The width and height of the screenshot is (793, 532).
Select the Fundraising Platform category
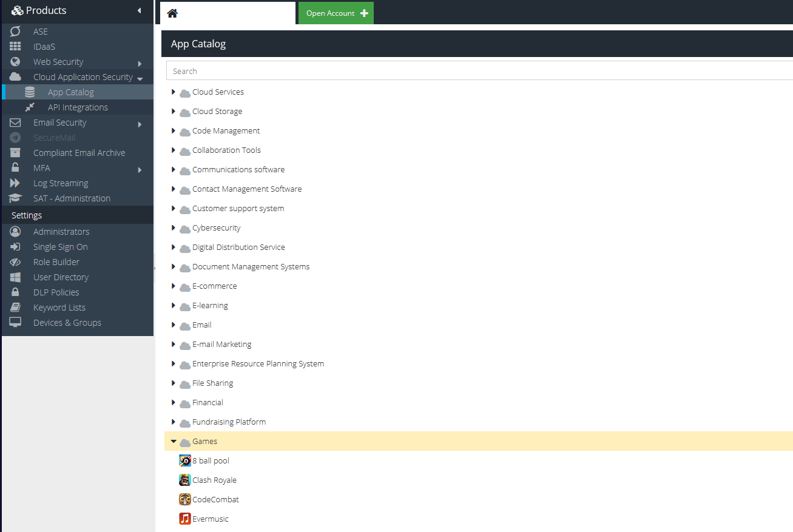click(x=229, y=422)
